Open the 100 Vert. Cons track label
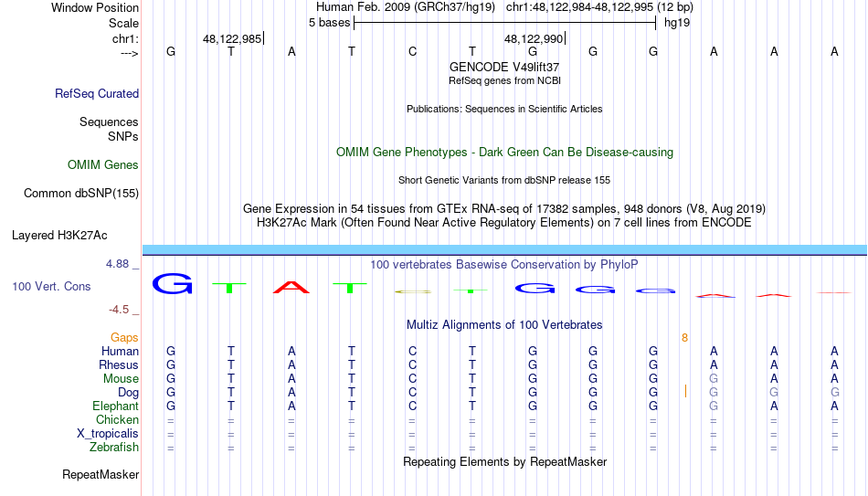Image resolution: width=868 pixels, height=496 pixels. click(x=51, y=286)
